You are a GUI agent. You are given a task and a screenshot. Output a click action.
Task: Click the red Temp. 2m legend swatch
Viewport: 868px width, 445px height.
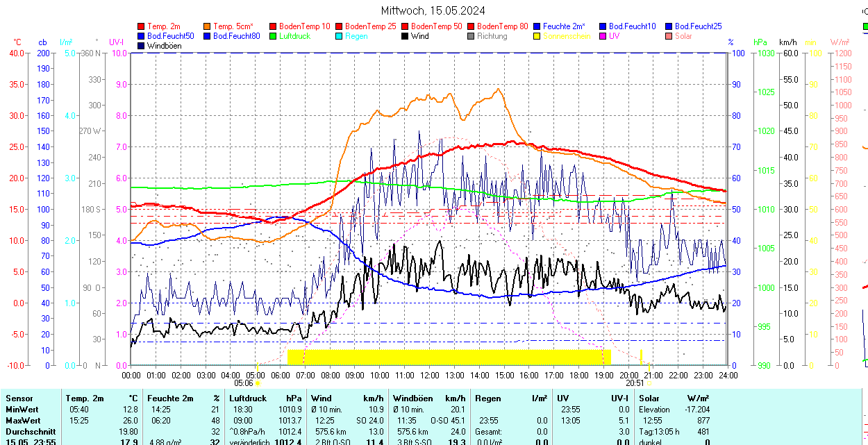[142, 26]
